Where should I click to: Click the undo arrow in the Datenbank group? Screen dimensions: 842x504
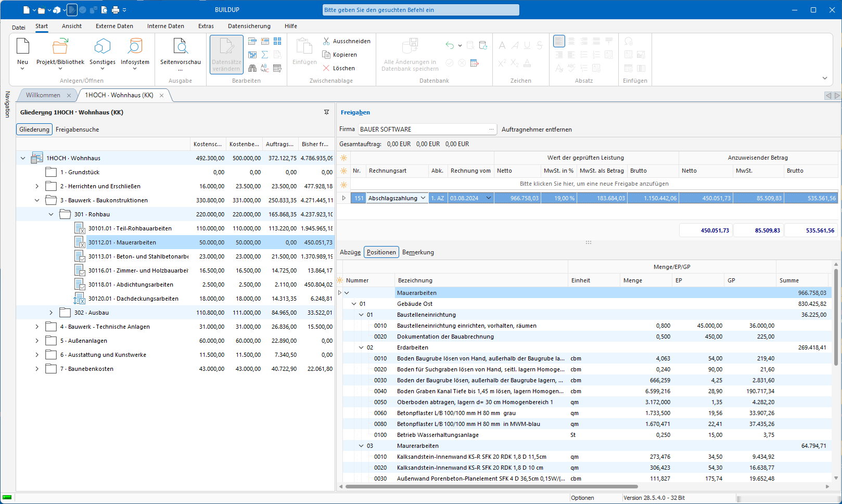click(449, 45)
